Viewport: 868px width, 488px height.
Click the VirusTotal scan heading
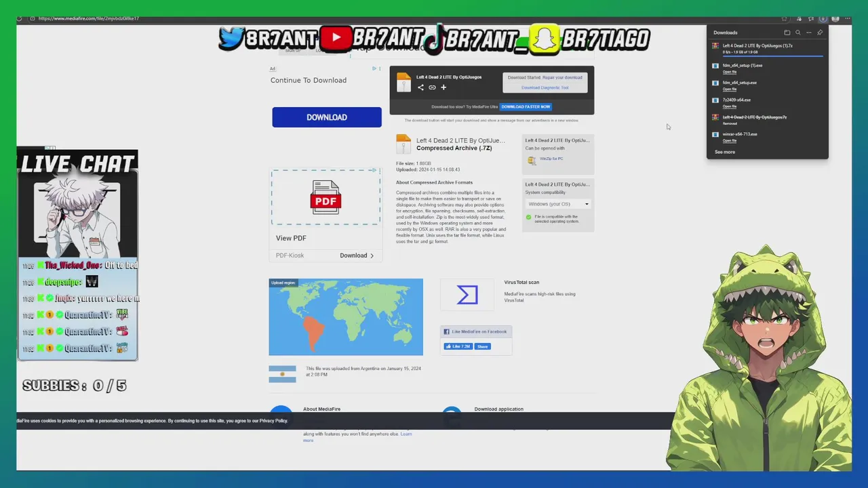click(521, 282)
